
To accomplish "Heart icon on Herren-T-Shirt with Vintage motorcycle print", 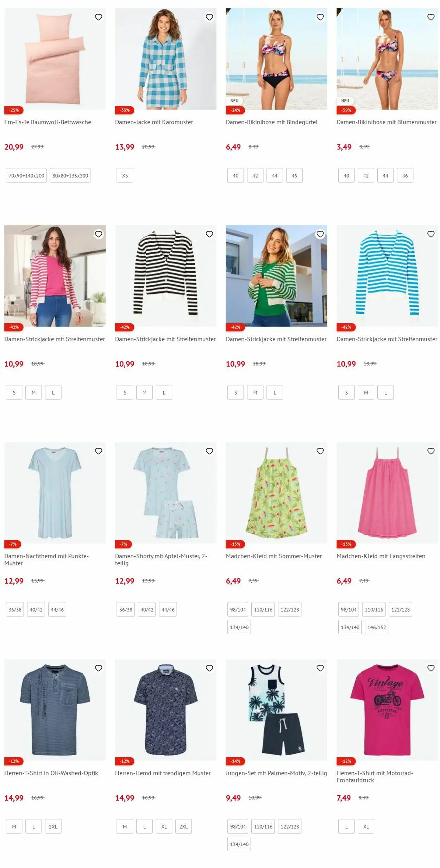I will pos(431,668).
